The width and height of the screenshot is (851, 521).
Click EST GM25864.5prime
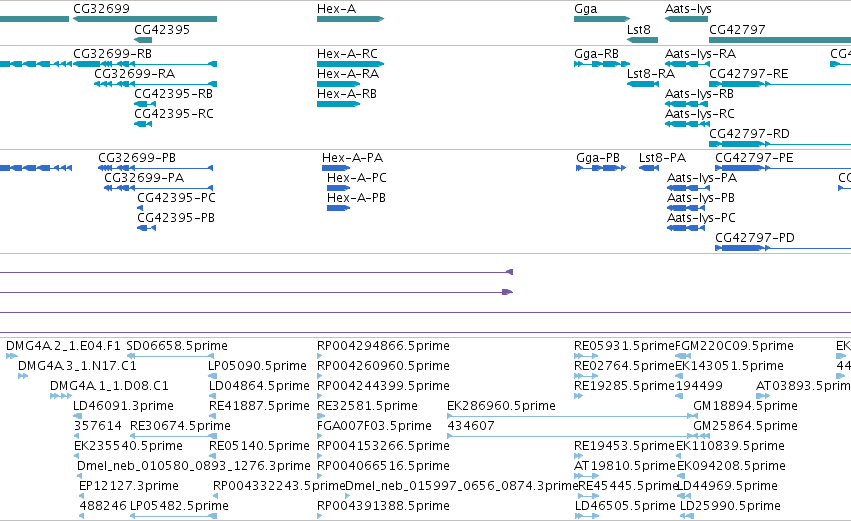[745, 426]
